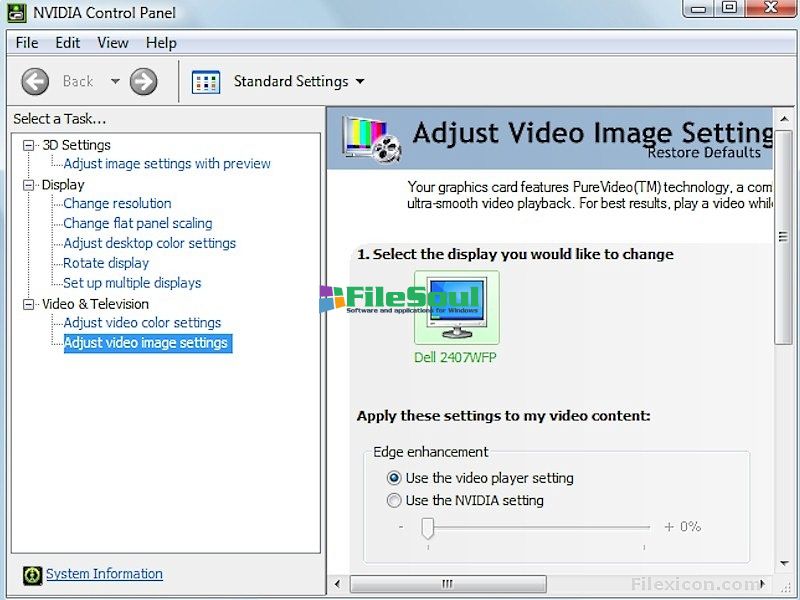Viewport: 800px width, 600px height.
Task: Open the Back history dropdown arrow
Action: pyautogui.click(x=115, y=81)
